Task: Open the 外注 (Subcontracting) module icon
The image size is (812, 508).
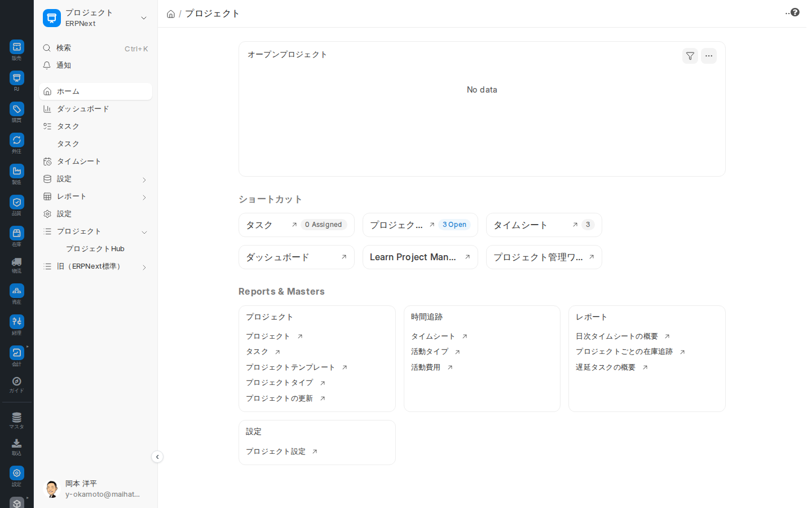Action: coord(17,140)
